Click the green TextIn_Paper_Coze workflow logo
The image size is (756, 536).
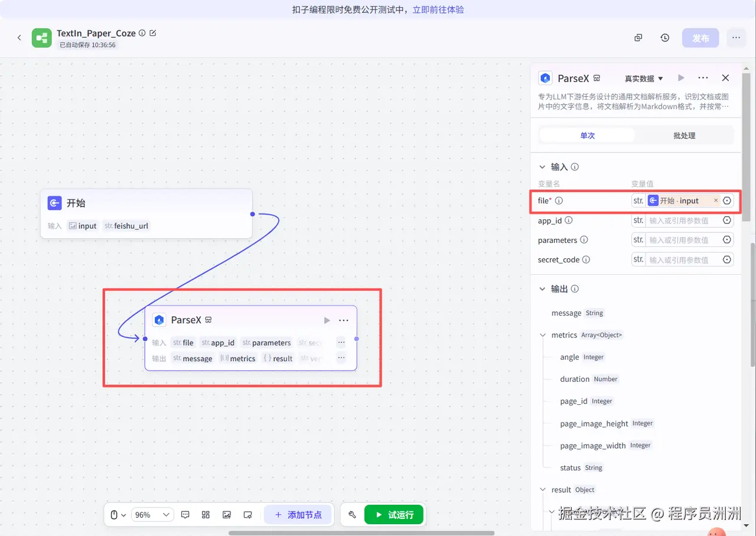point(41,38)
